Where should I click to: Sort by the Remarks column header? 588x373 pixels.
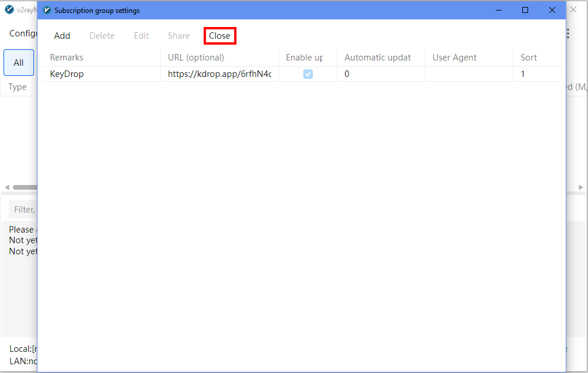click(x=66, y=58)
